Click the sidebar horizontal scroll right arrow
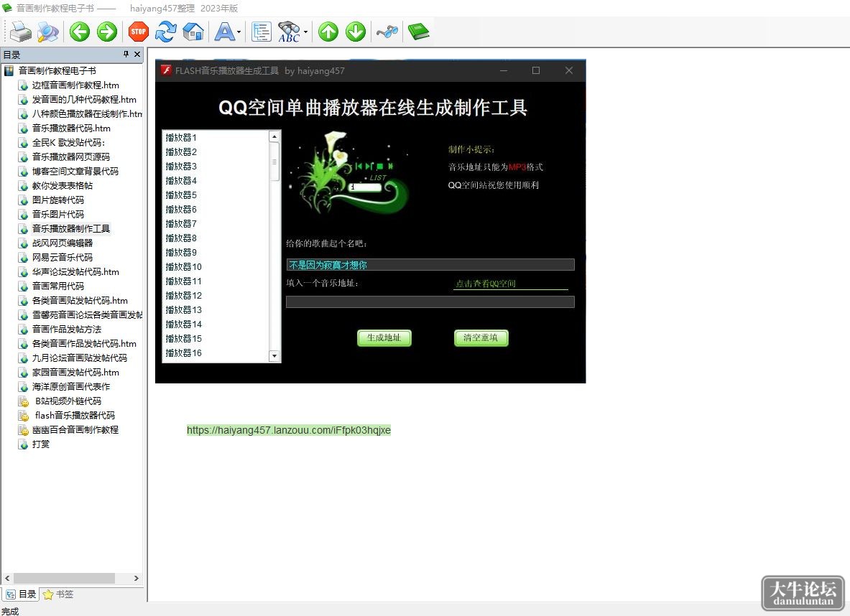The height and width of the screenshot is (616, 850). [136, 578]
